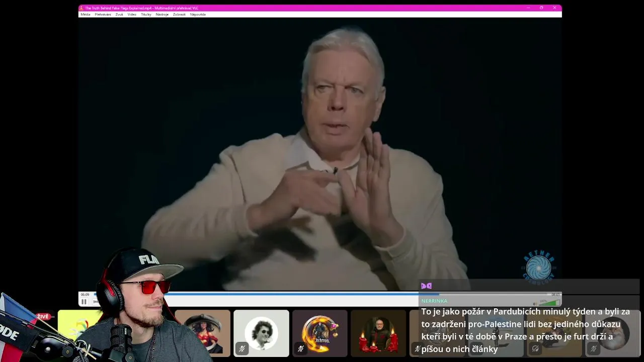This screenshot has height=362, width=644.
Task: Pause the VLC video playback
Action: 84,302
